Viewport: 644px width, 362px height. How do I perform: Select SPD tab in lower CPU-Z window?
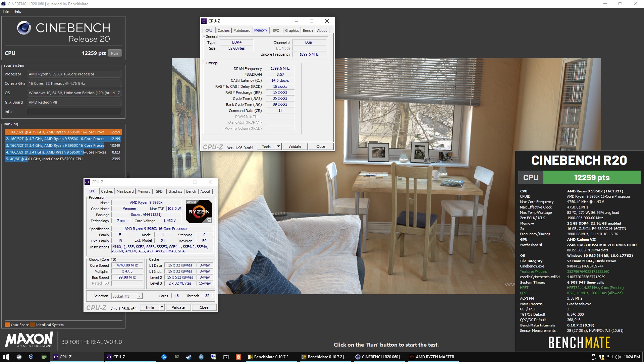click(159, 191)
